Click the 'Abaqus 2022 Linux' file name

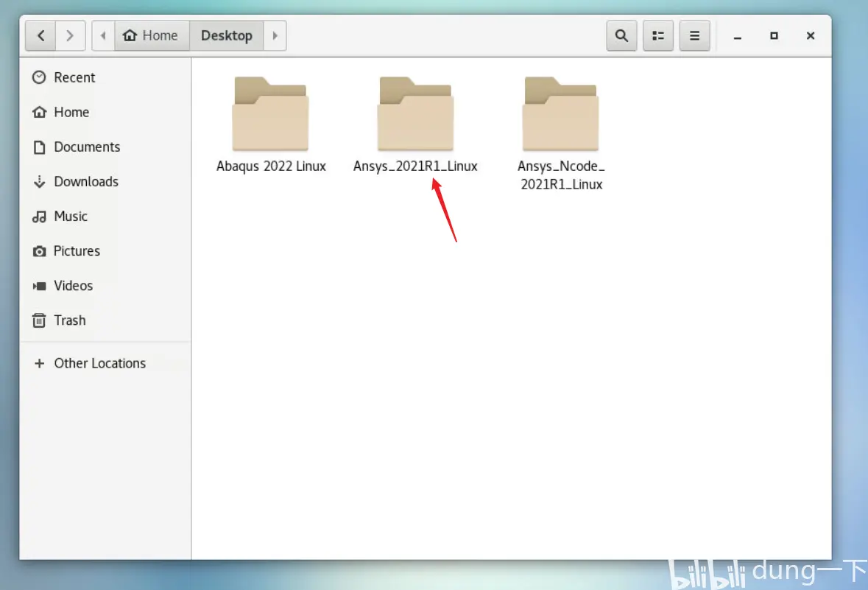[271, 166]
